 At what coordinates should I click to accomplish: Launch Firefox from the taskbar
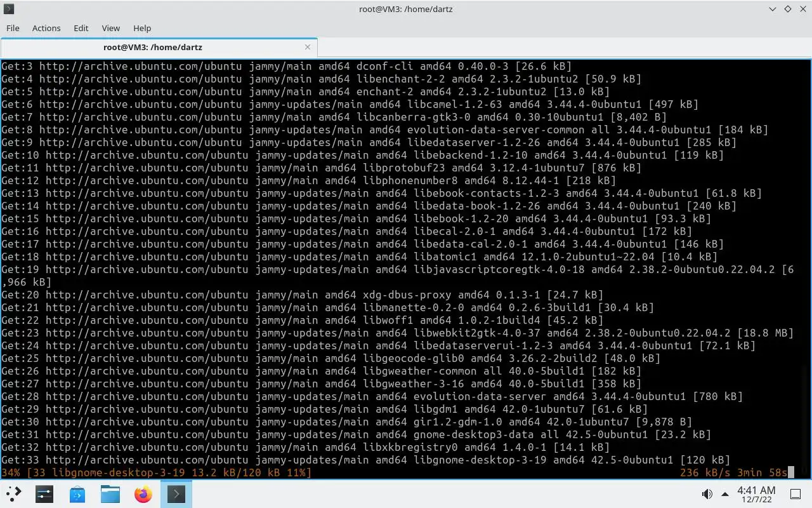point(143,493)
